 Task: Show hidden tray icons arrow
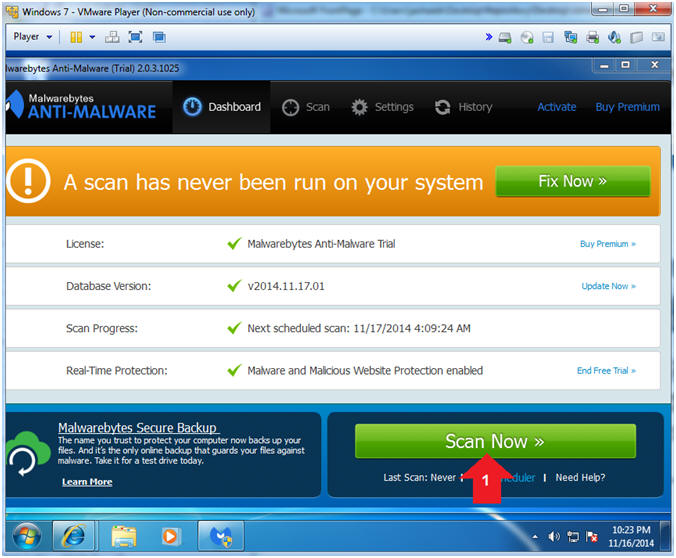(x=535, y=536)
